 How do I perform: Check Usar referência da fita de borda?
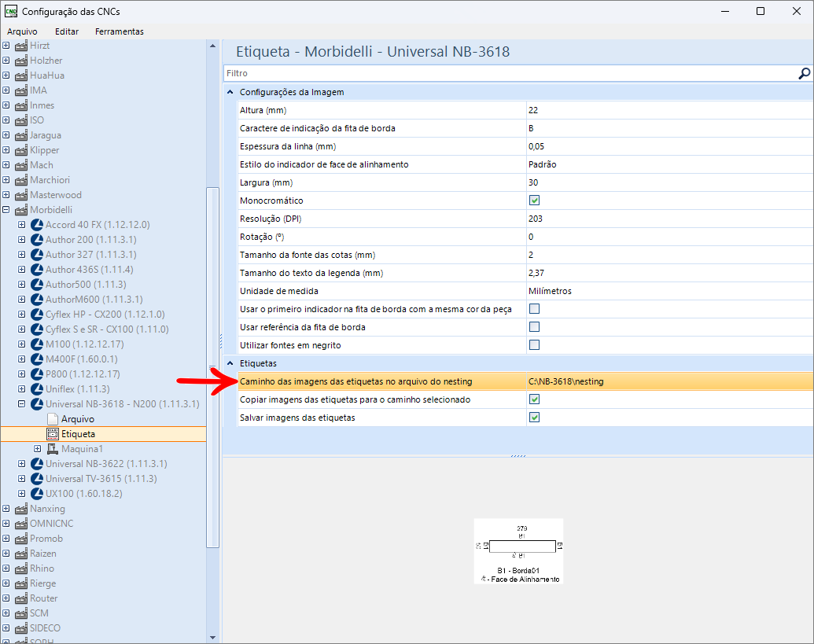(x=534, y=327)
